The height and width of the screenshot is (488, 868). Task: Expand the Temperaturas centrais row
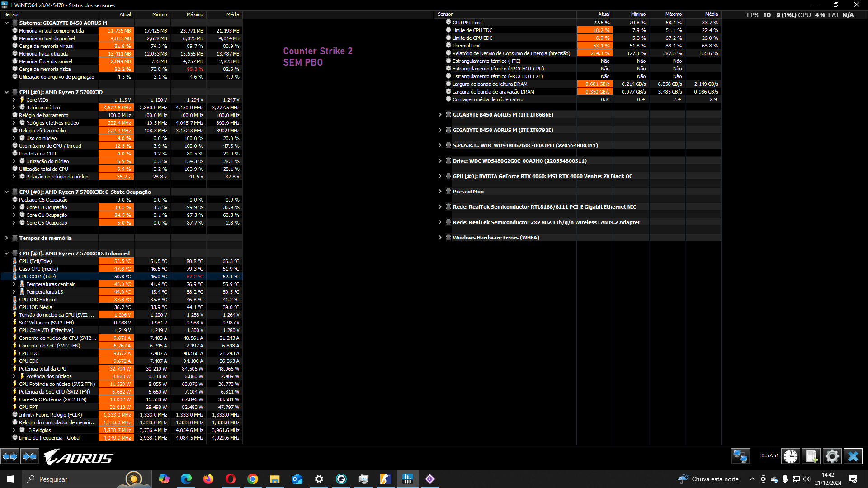[14, 284]
